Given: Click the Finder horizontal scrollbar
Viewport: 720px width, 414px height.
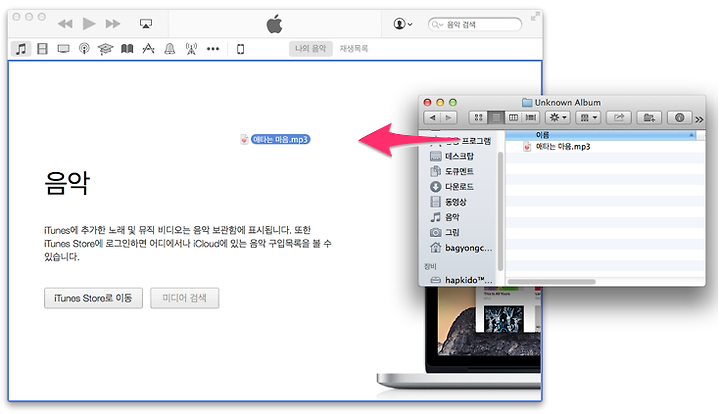Looking at the screenshot, I should (551, 281).
